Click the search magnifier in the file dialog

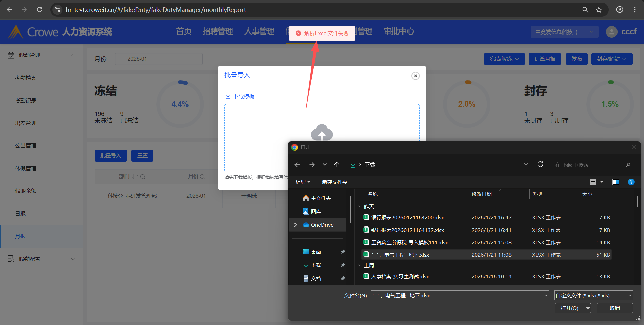pyautogui.click(x=628, y=165)
